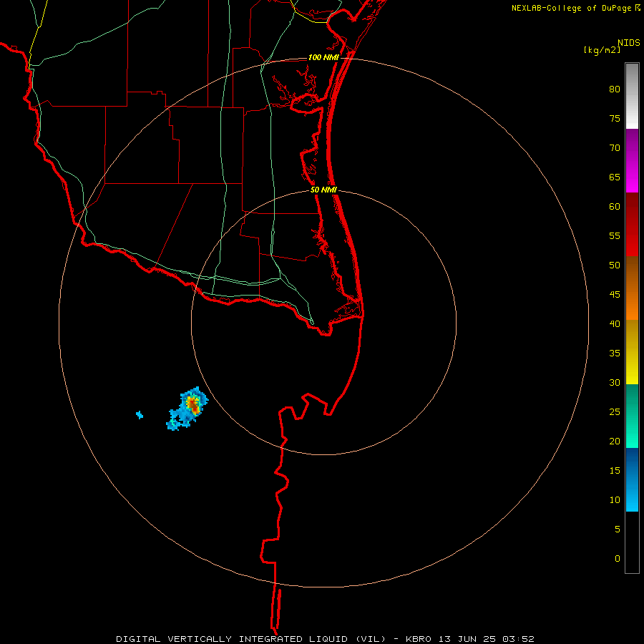Click the 35 value on the color scale
The image size is (644, 644).
615,353
